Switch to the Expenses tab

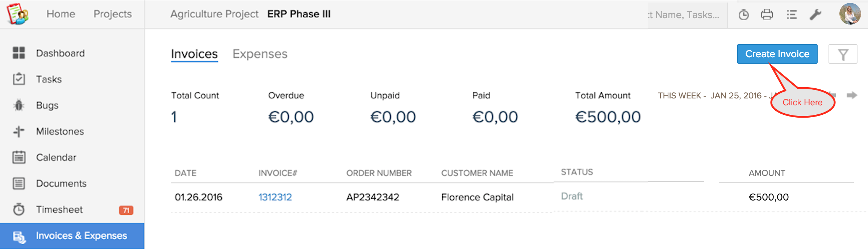(x=260, y=54)
